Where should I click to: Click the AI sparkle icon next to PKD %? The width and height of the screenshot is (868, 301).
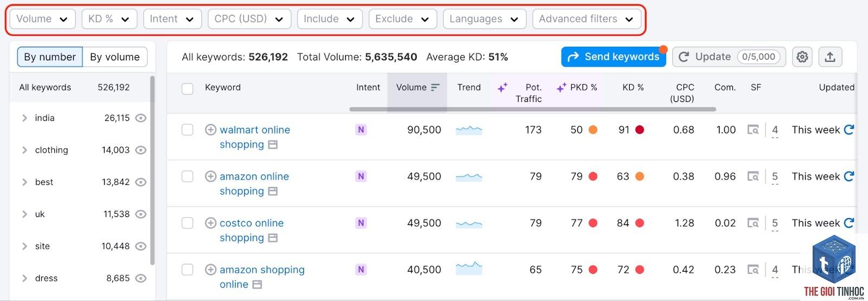[x=561, y=87]
